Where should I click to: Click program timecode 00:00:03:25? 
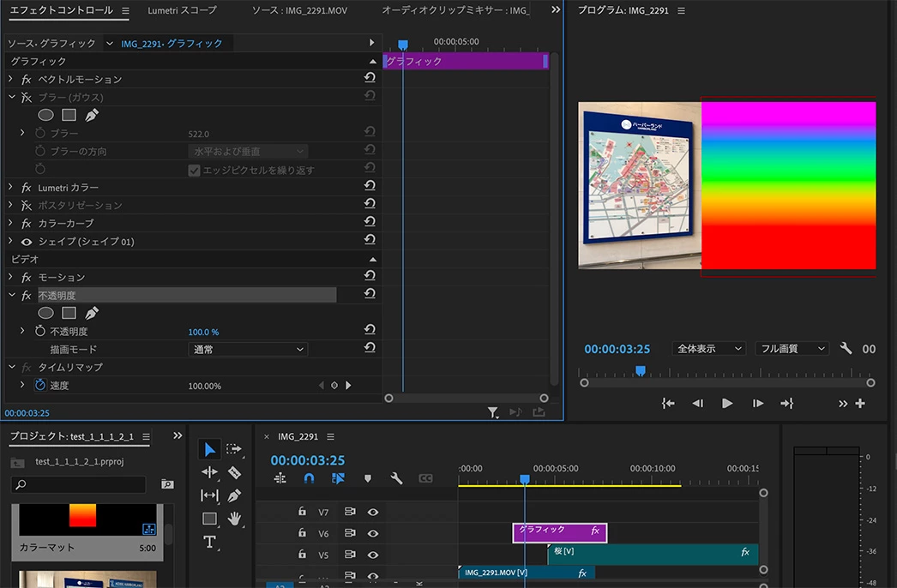(x=617, y=349)
